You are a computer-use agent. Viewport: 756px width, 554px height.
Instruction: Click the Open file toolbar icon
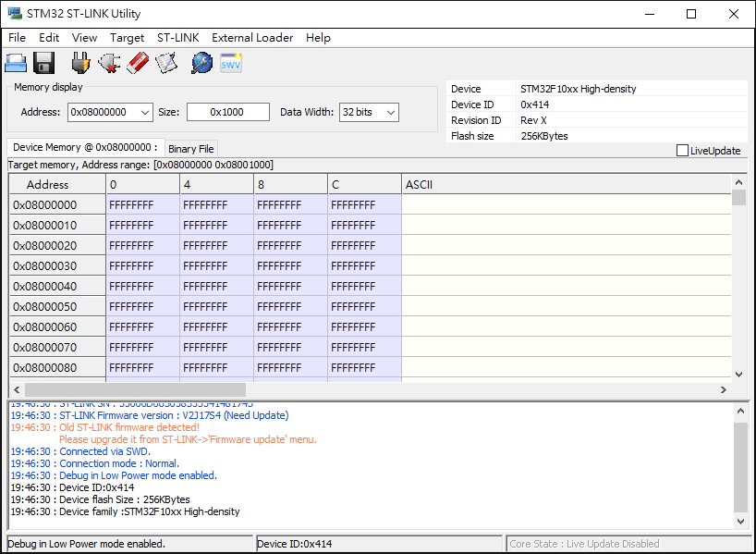[x=16, y=63]
